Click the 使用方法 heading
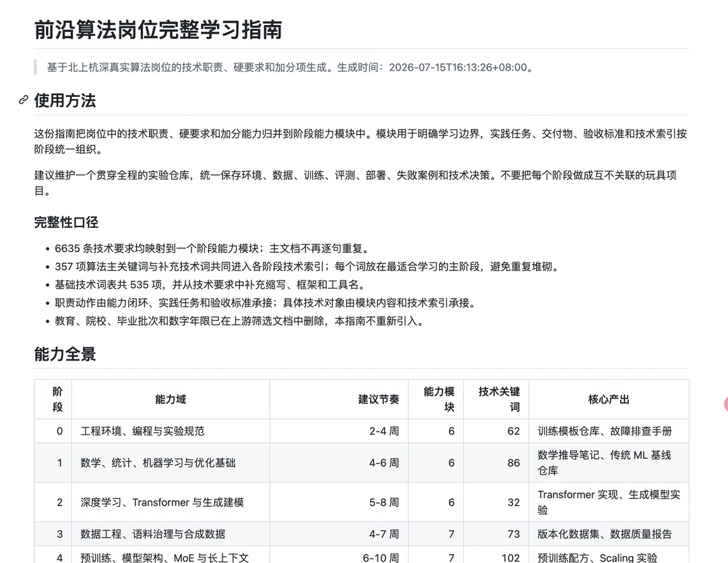 point(65,100)
